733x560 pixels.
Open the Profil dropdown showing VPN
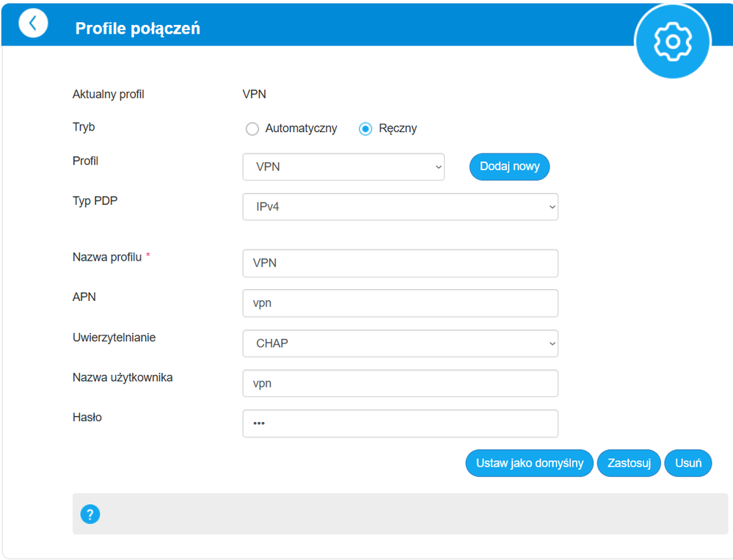click(x=343, y=167)
